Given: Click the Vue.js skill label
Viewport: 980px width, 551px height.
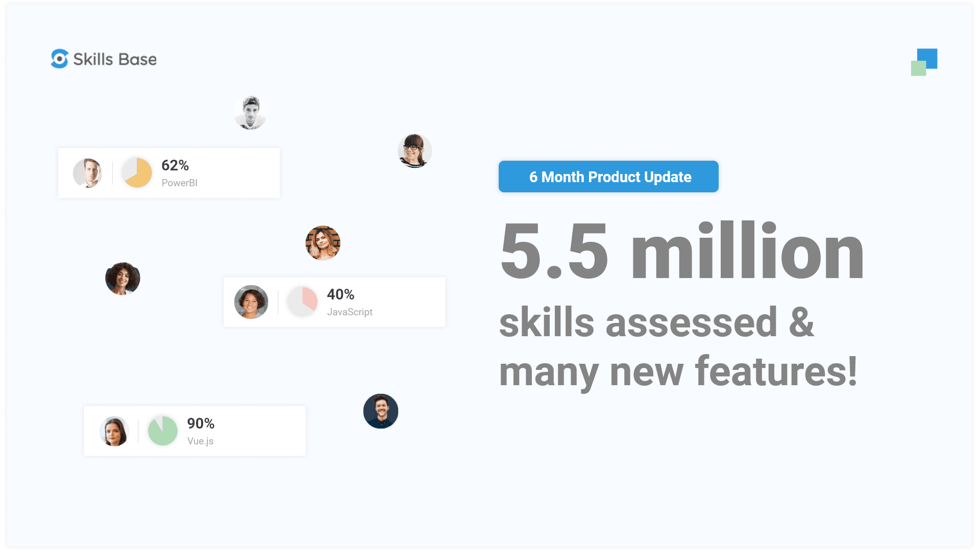Looking at the screenshot, I should coord(200,441).
